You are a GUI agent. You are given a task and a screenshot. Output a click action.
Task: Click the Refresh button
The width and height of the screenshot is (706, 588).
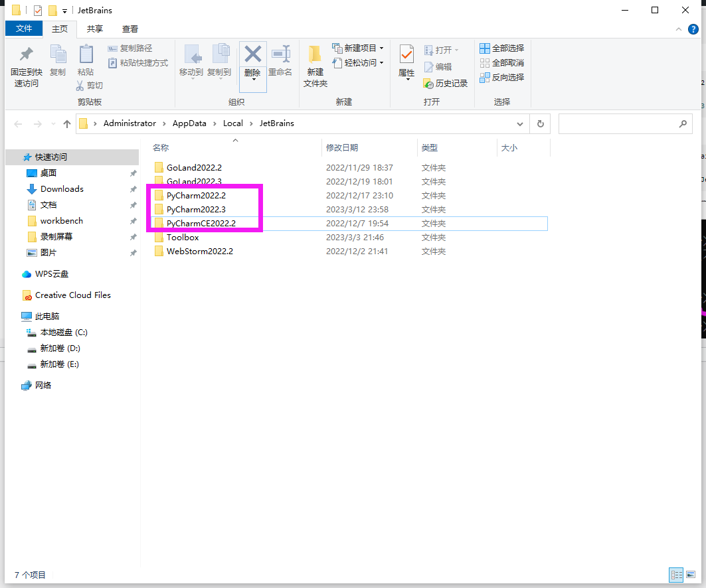[541, 123]
